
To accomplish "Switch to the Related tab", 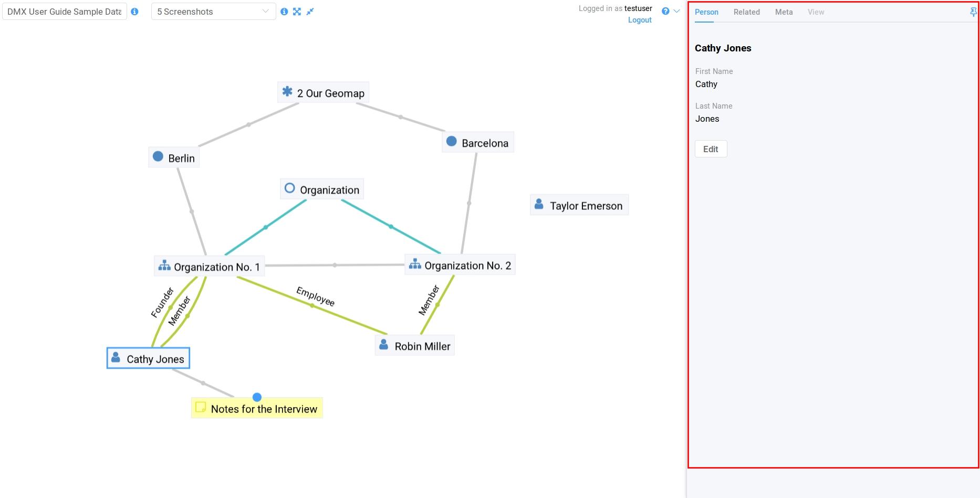I will (746, 12).
